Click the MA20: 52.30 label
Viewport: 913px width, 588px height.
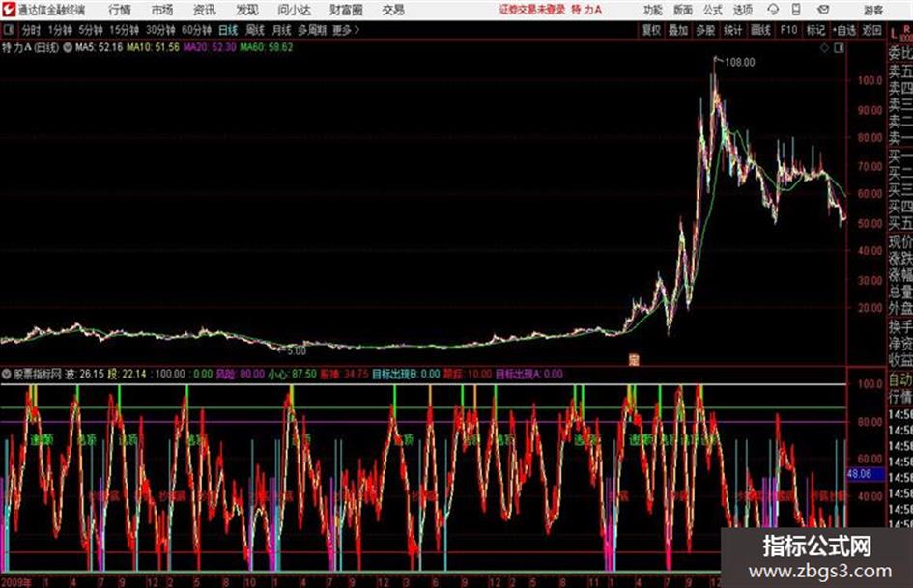pyautogui.click(x=210, y=47)
